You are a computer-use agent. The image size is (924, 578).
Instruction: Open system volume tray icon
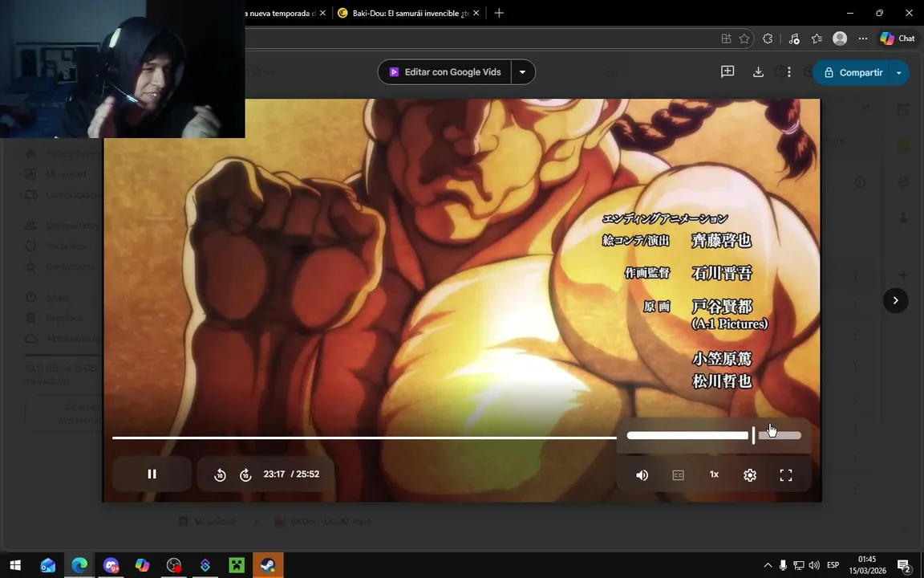[x=814, y=565]
